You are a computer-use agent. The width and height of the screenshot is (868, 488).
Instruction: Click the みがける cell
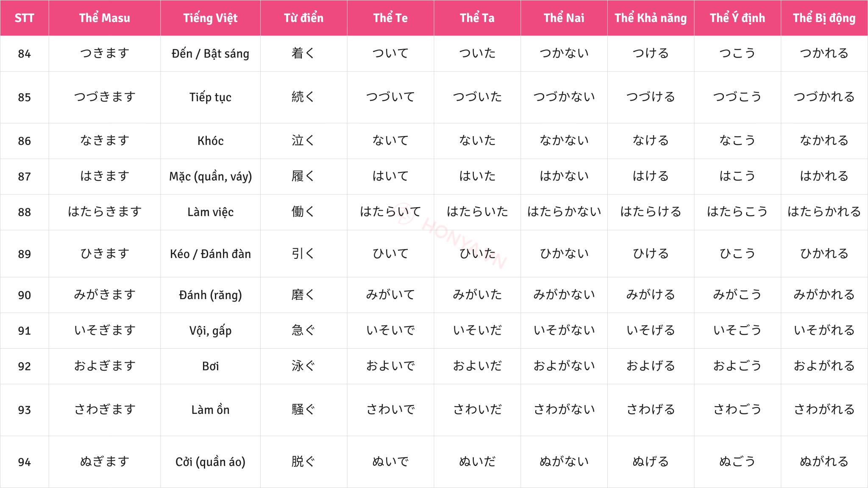coord(651,295)
